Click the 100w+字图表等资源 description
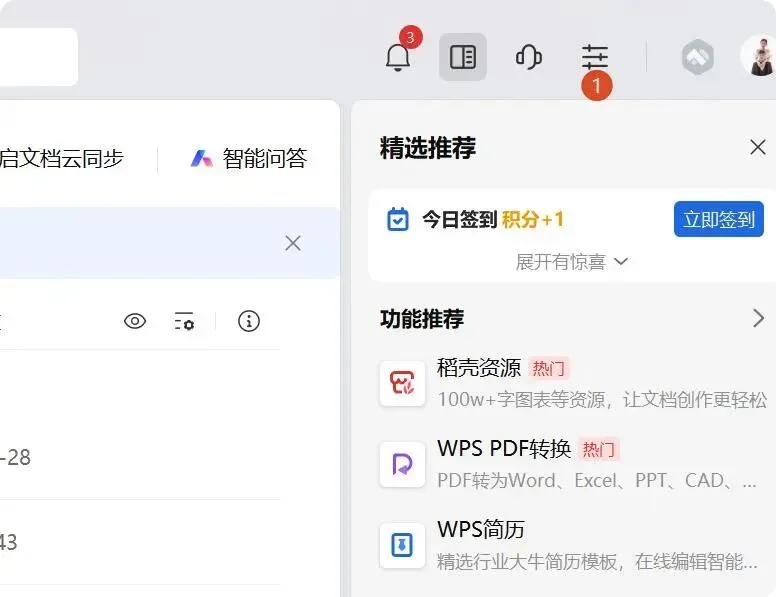Screen dimensions: 776x597 click(602, 399)
